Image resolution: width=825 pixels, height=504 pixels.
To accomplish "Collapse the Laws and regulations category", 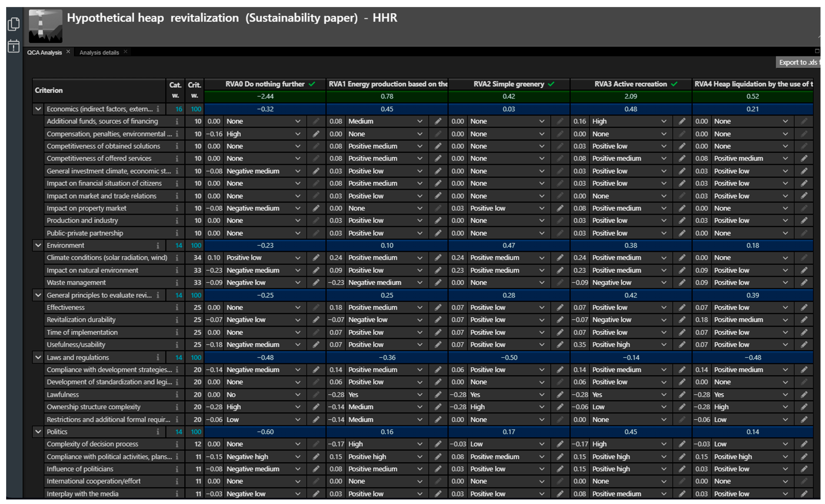I will point(38,357).
